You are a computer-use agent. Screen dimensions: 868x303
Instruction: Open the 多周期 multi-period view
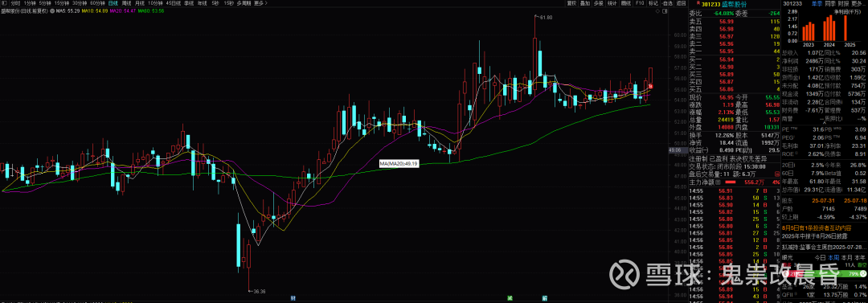click(244, 3)
